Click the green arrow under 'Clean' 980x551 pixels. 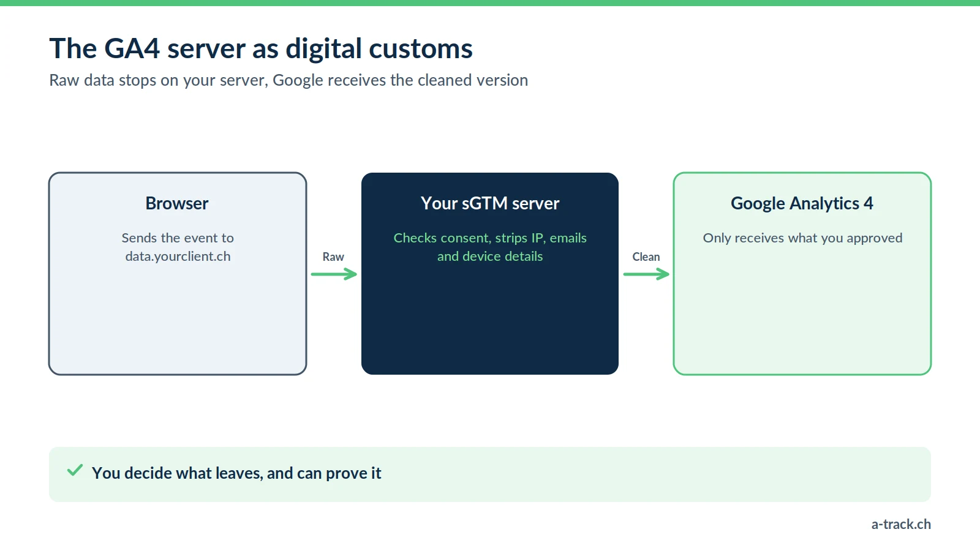(646, 274)
